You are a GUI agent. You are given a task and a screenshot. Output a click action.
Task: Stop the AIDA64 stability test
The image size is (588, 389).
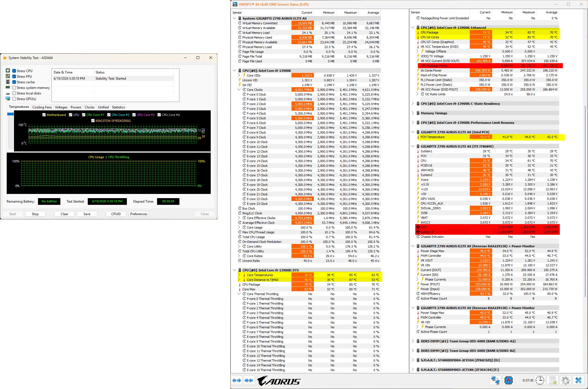pyautogui.click(x=35, y=214)
